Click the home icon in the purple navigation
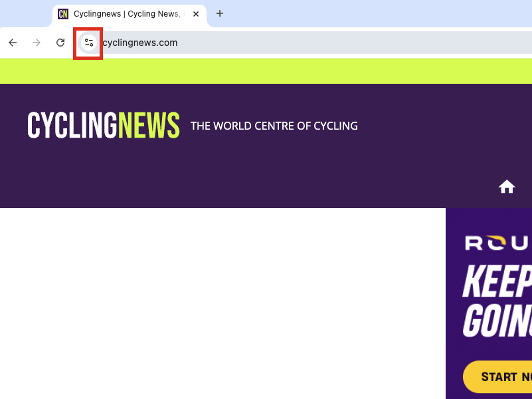Screen dimensions: 532x399 click(507, 187)
